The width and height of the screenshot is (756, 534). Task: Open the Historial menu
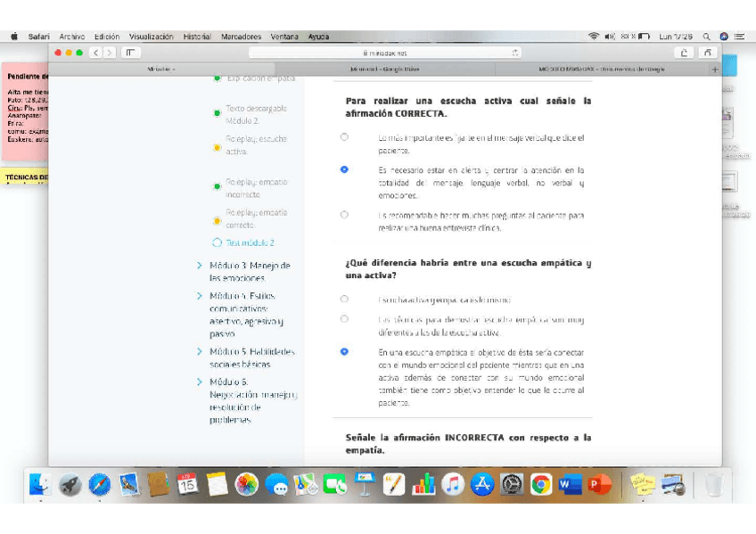tap(197, 37)
